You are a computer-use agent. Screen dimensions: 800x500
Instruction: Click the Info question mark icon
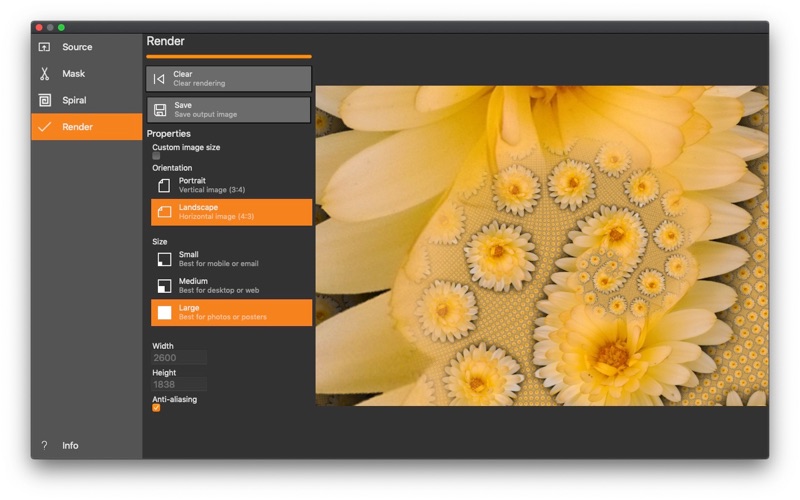click(44, 445)
